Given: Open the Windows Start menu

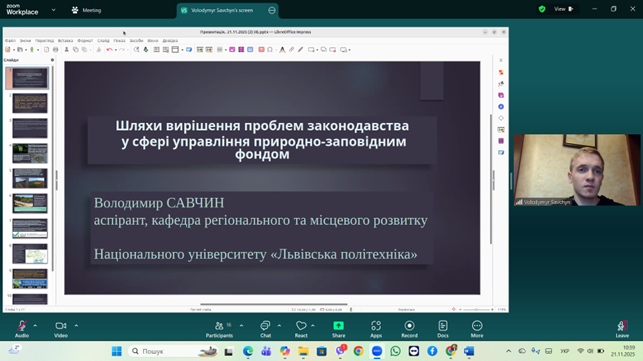Looking at the screenshot, I should [117, 351].
